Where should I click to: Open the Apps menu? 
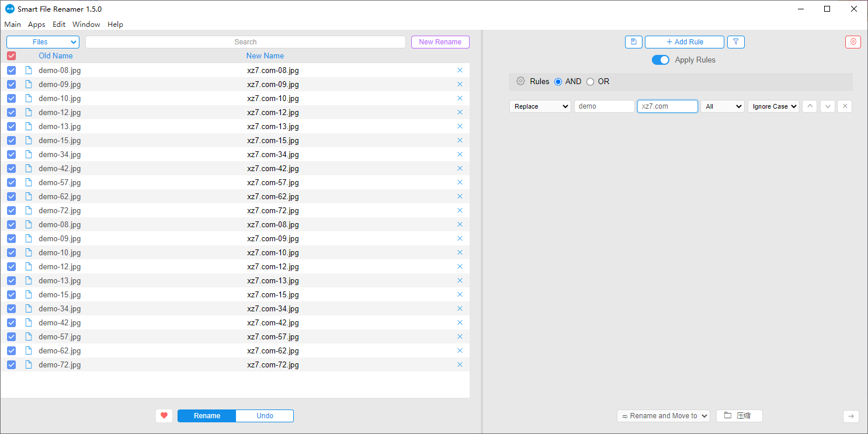click(x=37, y=25)
